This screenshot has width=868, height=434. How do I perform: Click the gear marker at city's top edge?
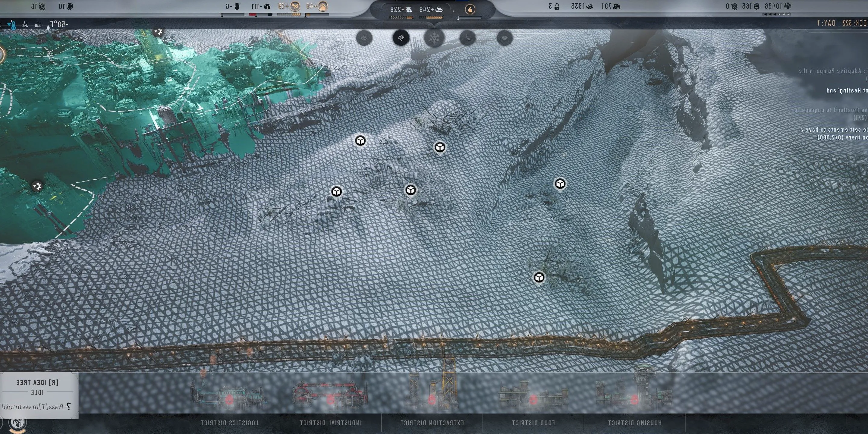click(x=158, y=31)
